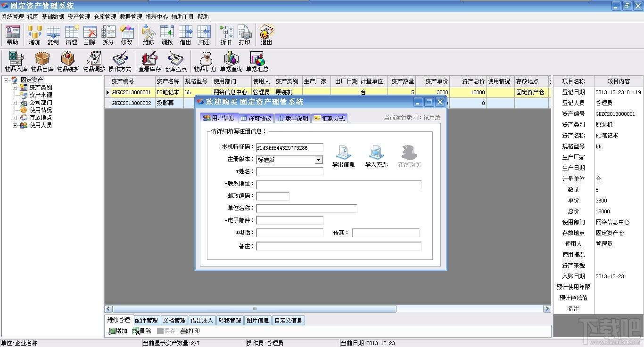644x347 pixels.
Task: Click the 清理 clean-up toolbar icon
Action: pyautogui.click(x=72, y=35)
